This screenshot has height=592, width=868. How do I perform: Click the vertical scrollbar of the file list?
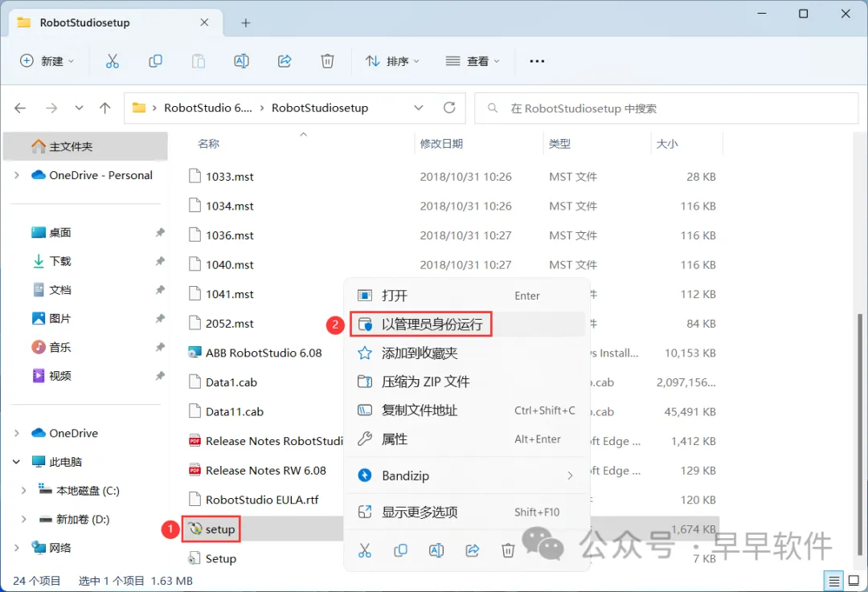860,435
